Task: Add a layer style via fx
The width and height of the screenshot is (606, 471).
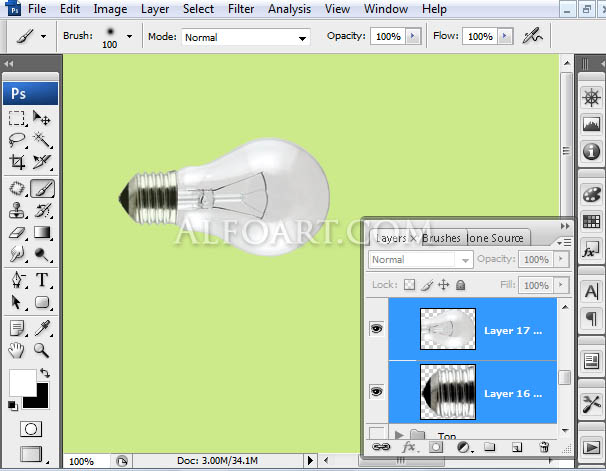Action: 409,447
